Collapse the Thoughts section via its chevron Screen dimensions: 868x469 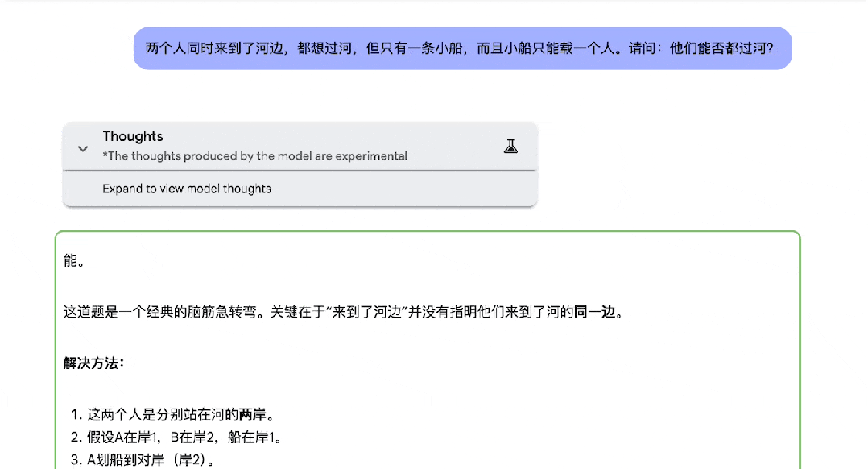point(82,149)
